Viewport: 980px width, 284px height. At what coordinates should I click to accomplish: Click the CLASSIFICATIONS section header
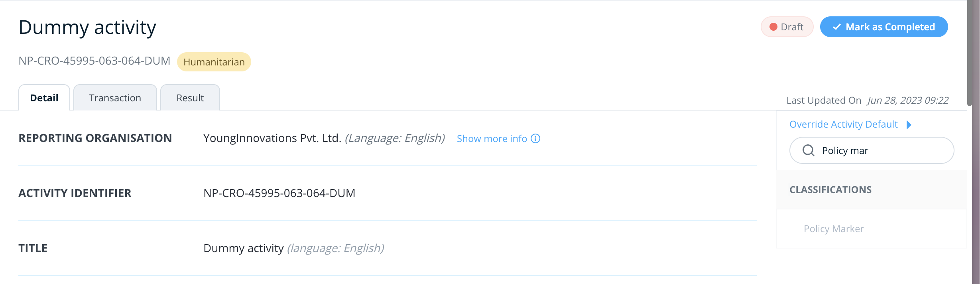pyautogui.click(x=830, y=189)
